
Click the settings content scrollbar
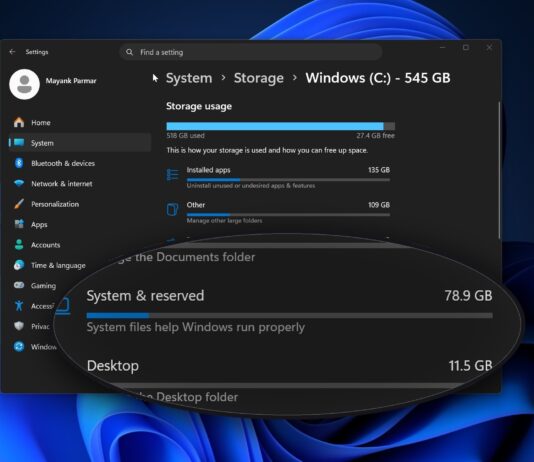pos(499,170)
